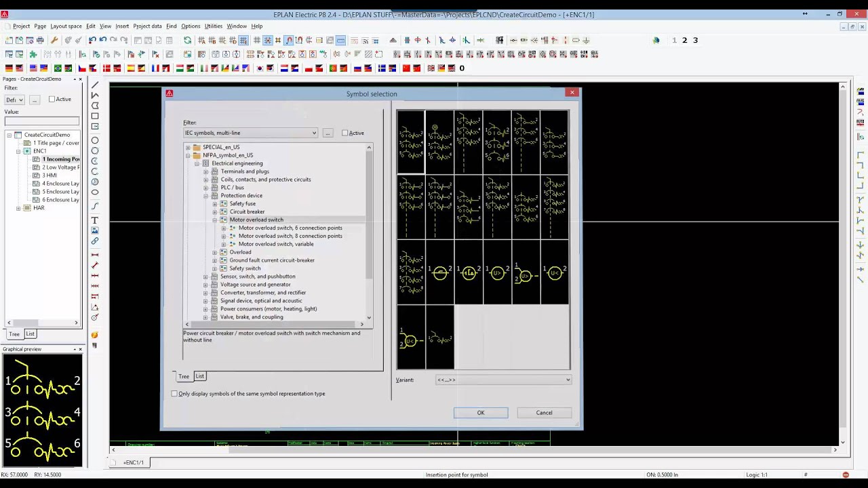
Task: Expand the Terminals and plugs node
Action: (x=205, y=171)
